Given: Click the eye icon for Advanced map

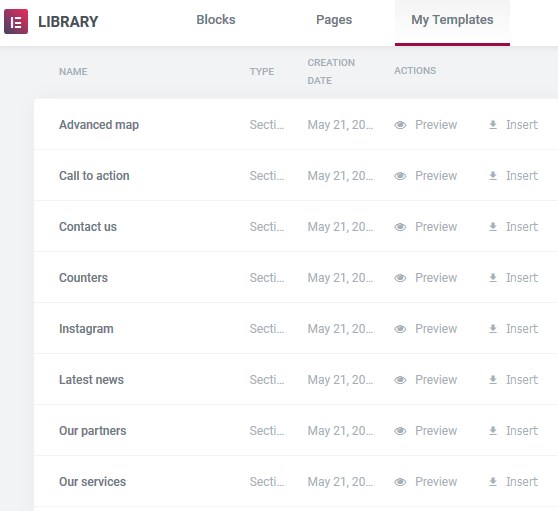Looking at the screenshot, I should (400, 125).
